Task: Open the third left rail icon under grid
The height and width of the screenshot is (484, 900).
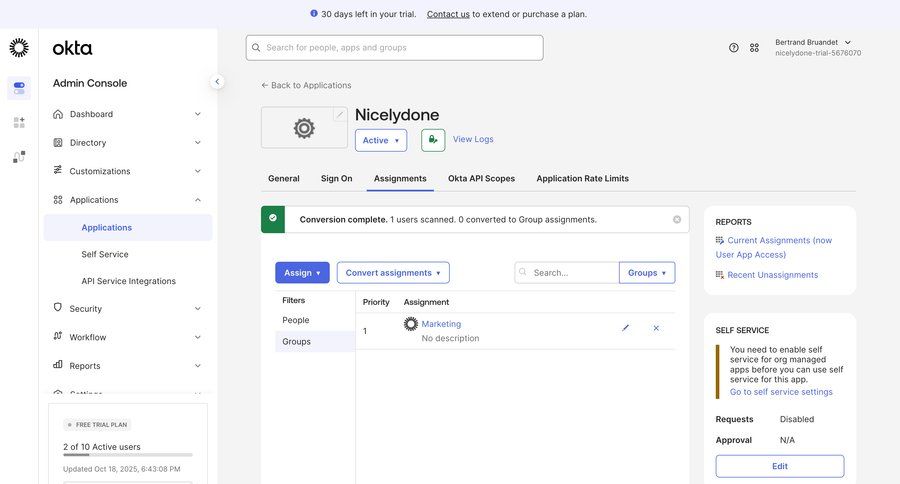Action: (x=19, y=157)
